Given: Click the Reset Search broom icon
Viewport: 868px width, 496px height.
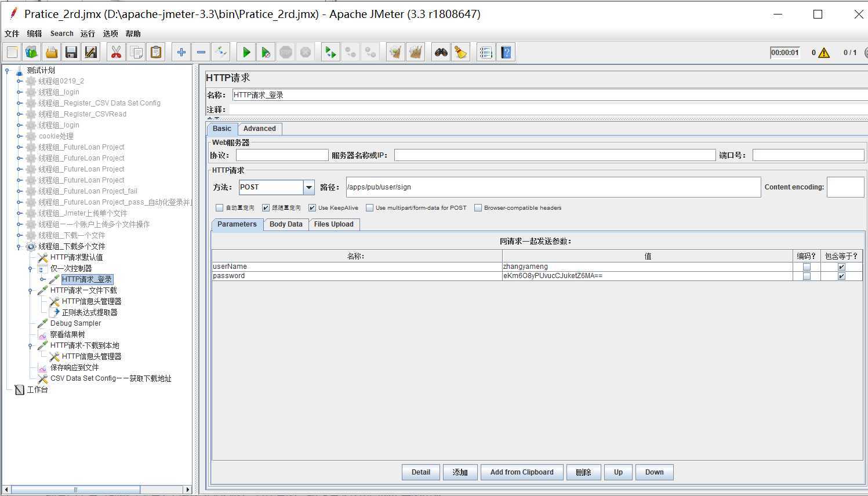Looking at the screenshot, I should [461, 52].
